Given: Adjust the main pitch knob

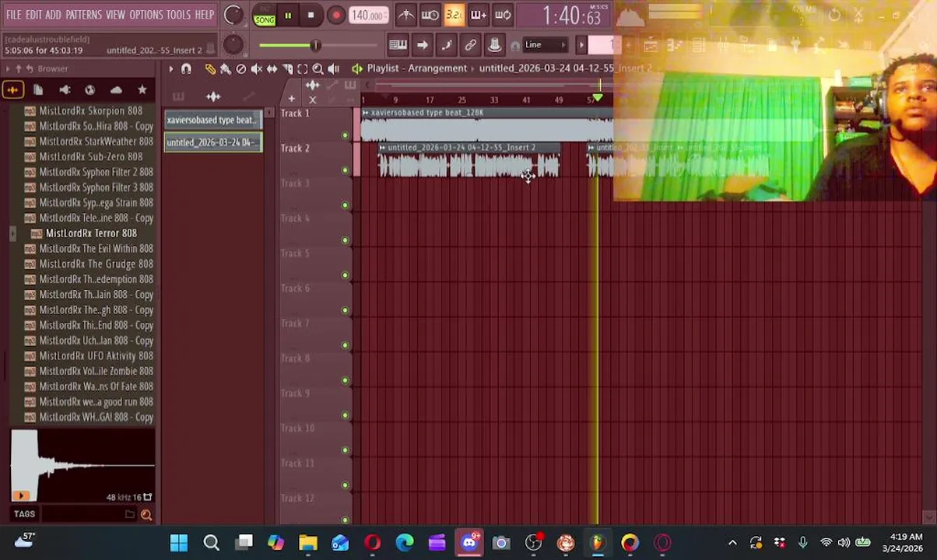Looking at the screenshot, I should [233, 44].
